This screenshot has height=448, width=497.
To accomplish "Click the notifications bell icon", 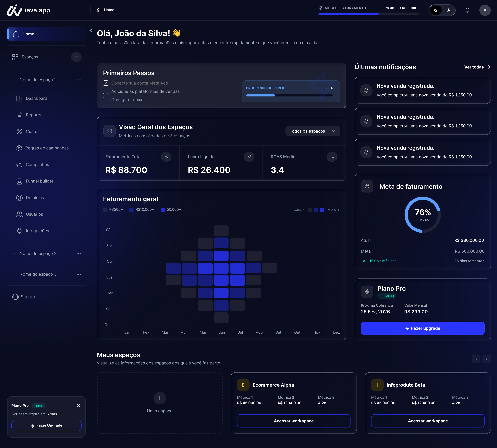I will click(467, 10).
